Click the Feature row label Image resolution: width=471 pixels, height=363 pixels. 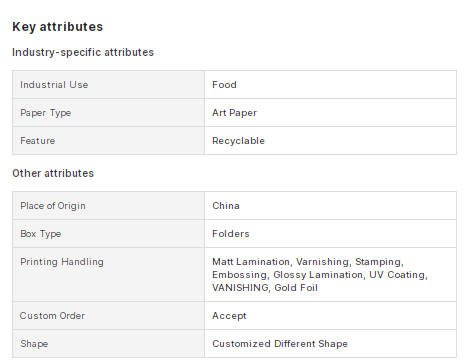pos(38,141)
